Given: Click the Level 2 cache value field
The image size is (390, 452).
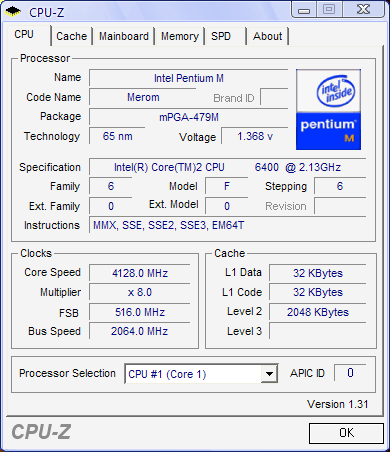Looking at the screenshot, I should pyautogui.click(x=318, y=312).
